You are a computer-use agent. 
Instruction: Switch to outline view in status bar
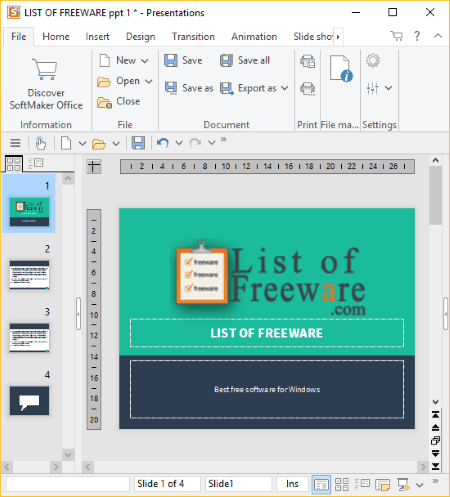362,484
